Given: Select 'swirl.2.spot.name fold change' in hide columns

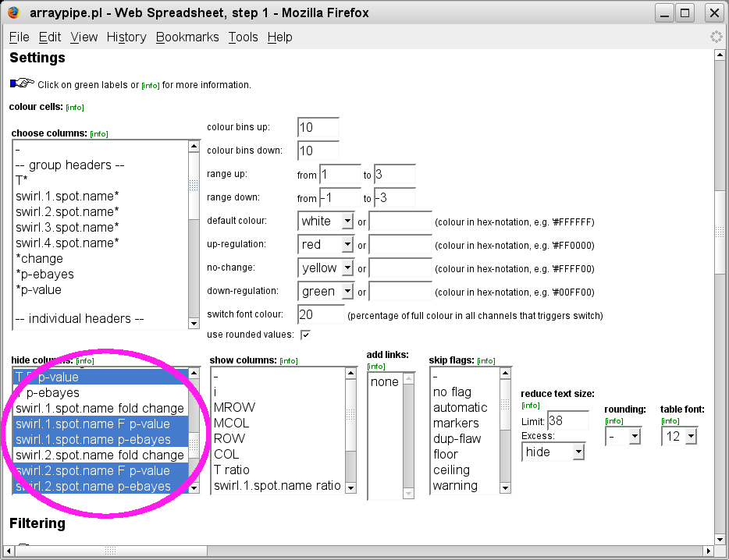Looking at the screenshot, I should point(100,455).
